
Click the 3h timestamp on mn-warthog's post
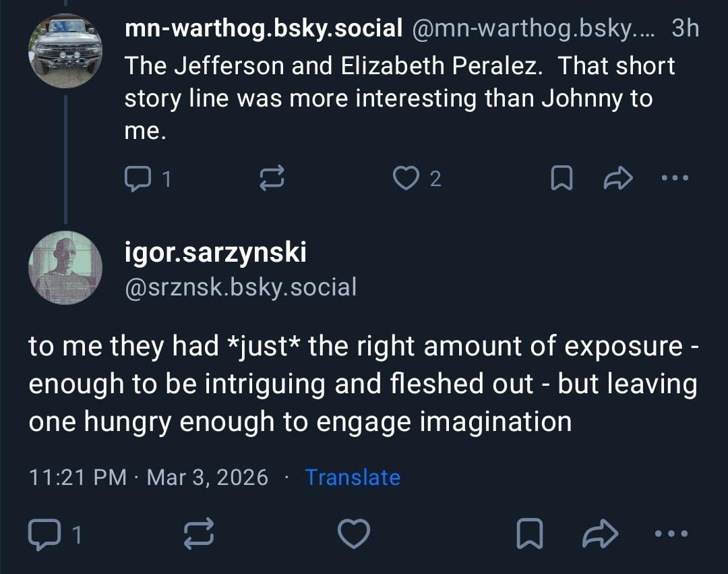(685, 29)
